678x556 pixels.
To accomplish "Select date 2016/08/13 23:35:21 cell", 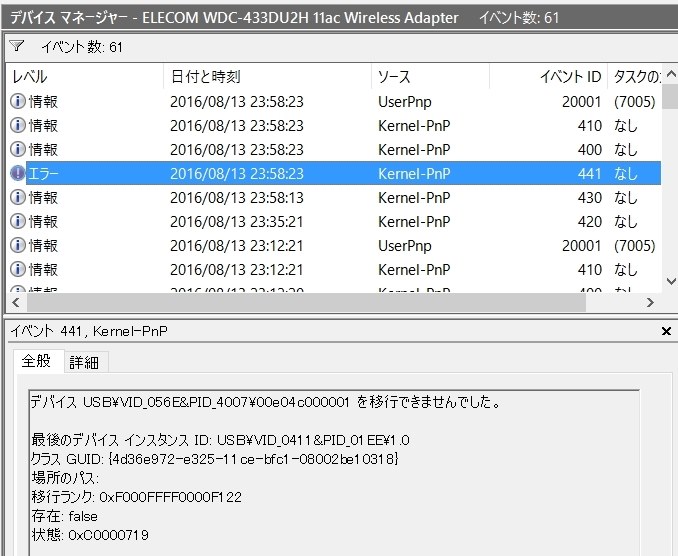I will tap(237, 221).
